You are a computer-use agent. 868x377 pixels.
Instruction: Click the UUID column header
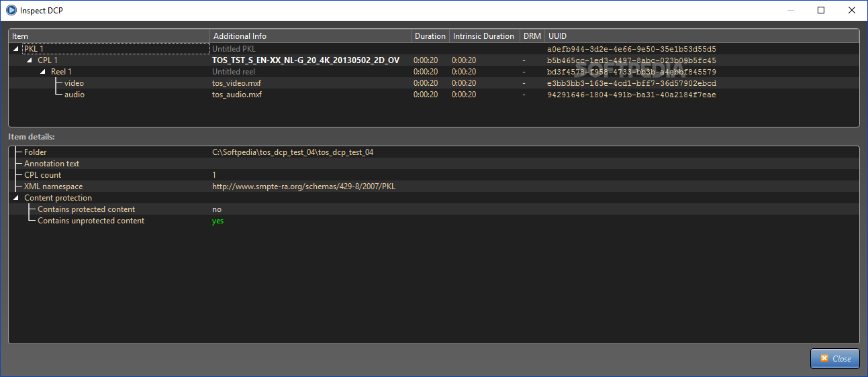(702, 36)
